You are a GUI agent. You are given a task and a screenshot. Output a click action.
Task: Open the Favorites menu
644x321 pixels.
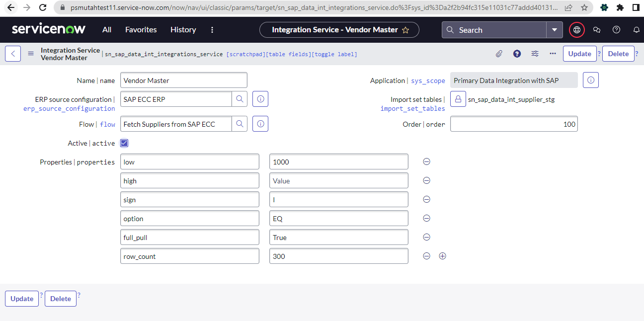[x=141, y=30]
